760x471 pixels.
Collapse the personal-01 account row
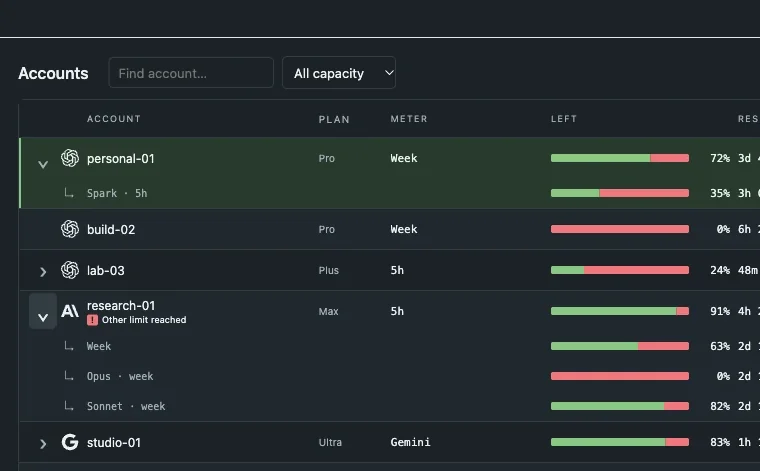click(43, 164)
